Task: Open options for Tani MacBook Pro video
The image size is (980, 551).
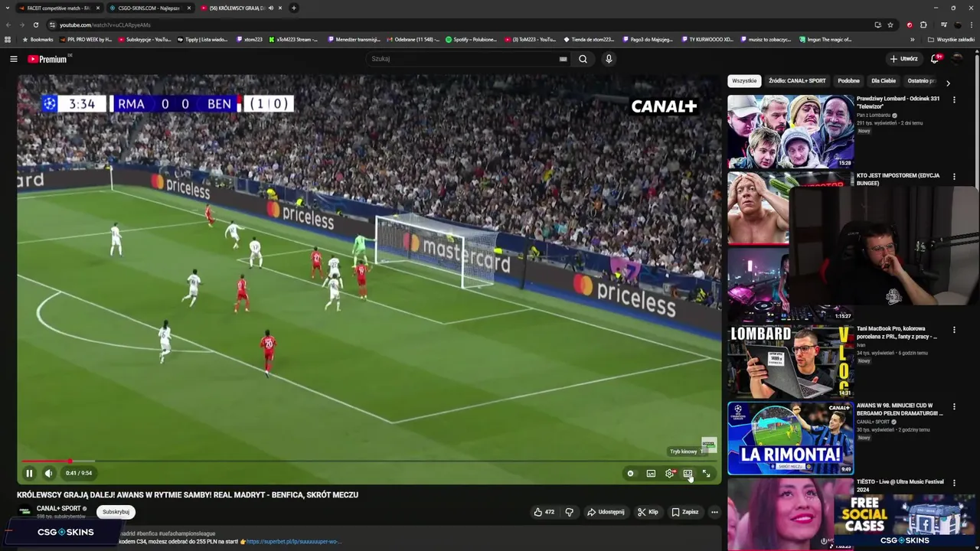Action: pyautogui.click(x=954, y=330)
